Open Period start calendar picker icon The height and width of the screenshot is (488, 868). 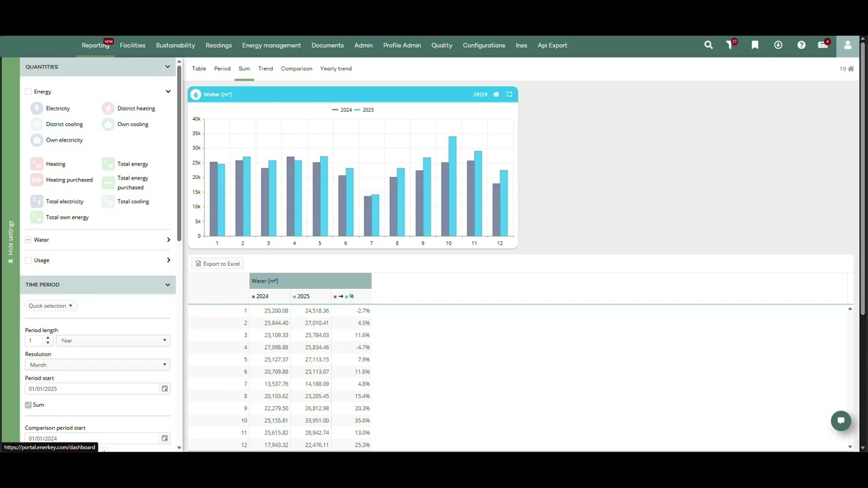[x=164, y=388]
